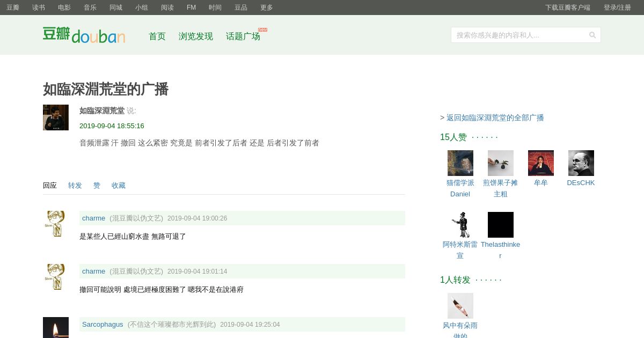Click 牟牟 name link

(x=541, y=182)
